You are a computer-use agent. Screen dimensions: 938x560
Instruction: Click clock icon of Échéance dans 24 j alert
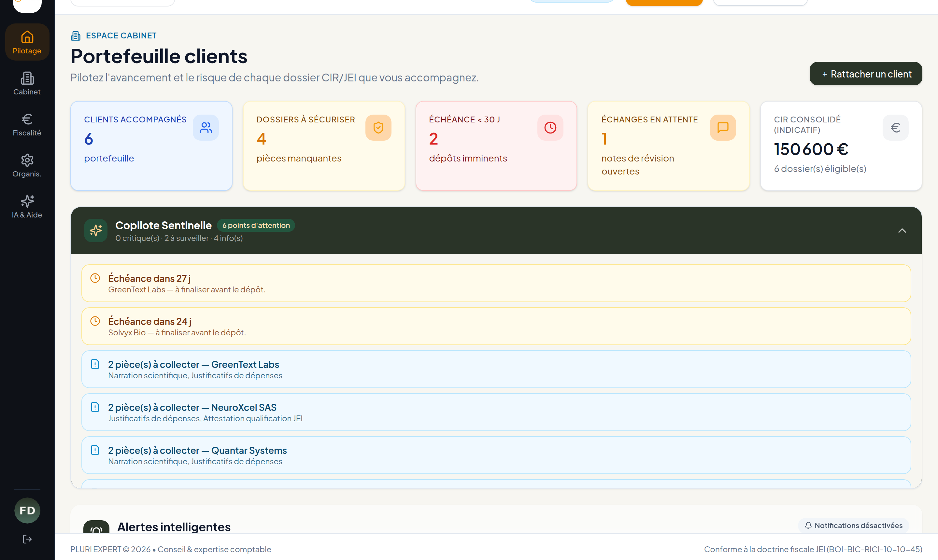tap(95, 321)
